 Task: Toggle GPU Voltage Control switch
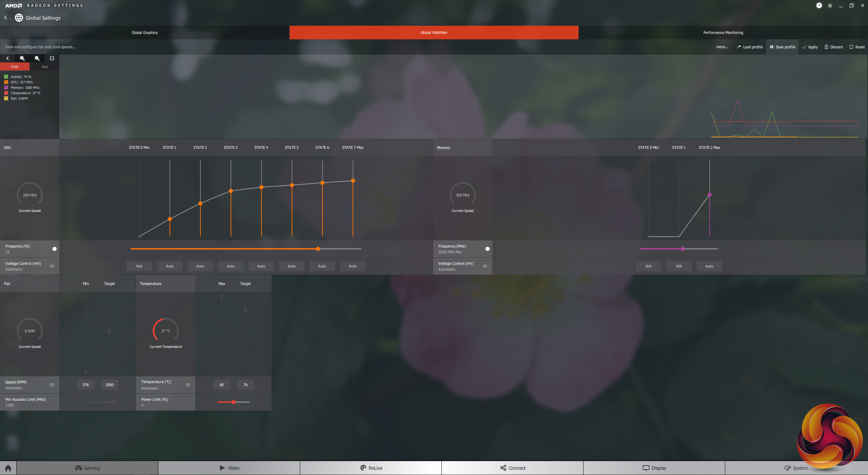click(53, 266)
